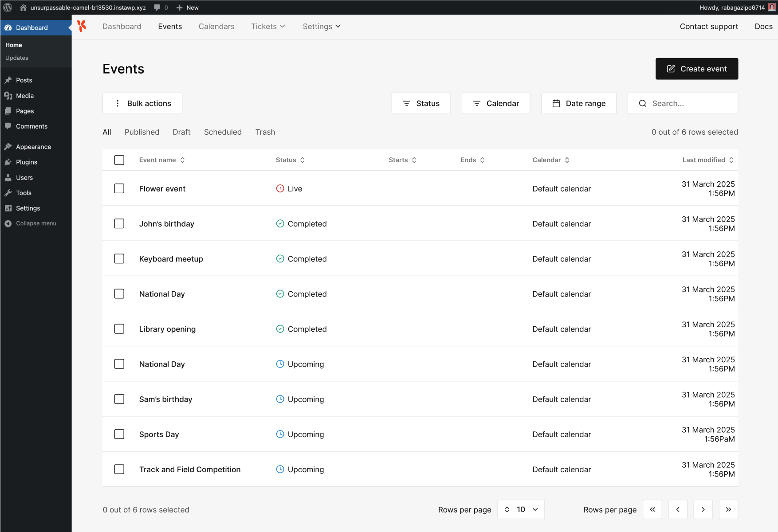Click the comments bubble icon in admin bar
Image resolution: width=778 pixels, height=532 pixels.
tap(157, 8)
